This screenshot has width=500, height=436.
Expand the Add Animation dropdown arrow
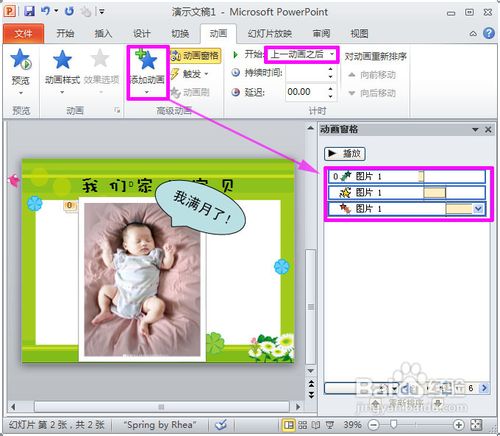click(x=147, y=92)
